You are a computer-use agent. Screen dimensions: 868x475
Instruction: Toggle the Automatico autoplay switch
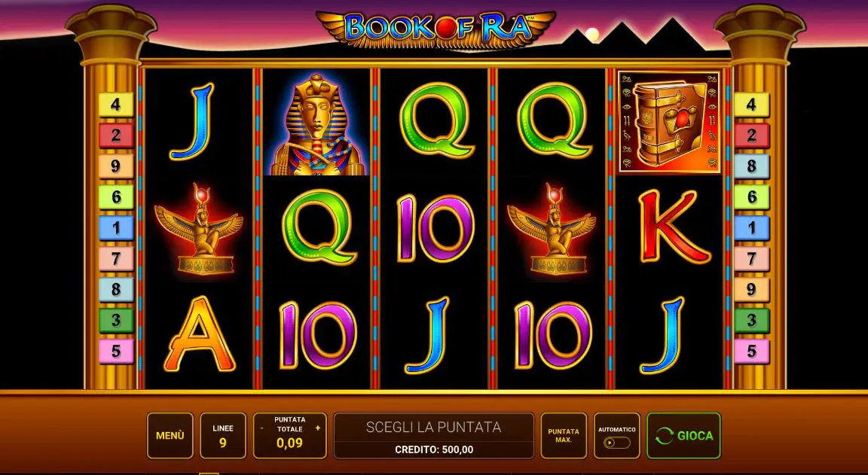(616, 443)
